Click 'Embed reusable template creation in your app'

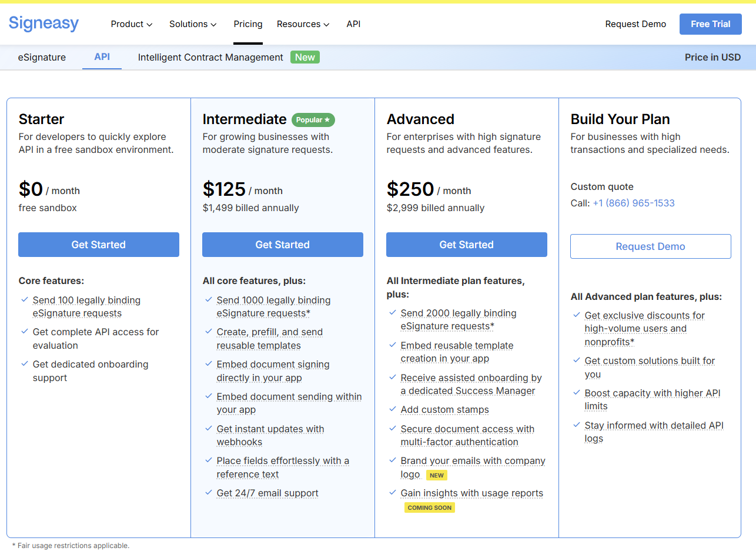click(457, 352)
